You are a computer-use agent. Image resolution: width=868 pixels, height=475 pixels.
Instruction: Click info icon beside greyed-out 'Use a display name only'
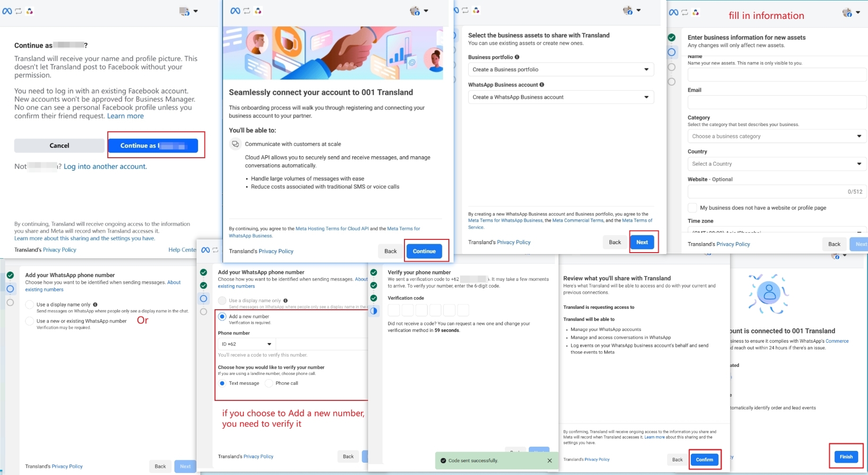285,300
